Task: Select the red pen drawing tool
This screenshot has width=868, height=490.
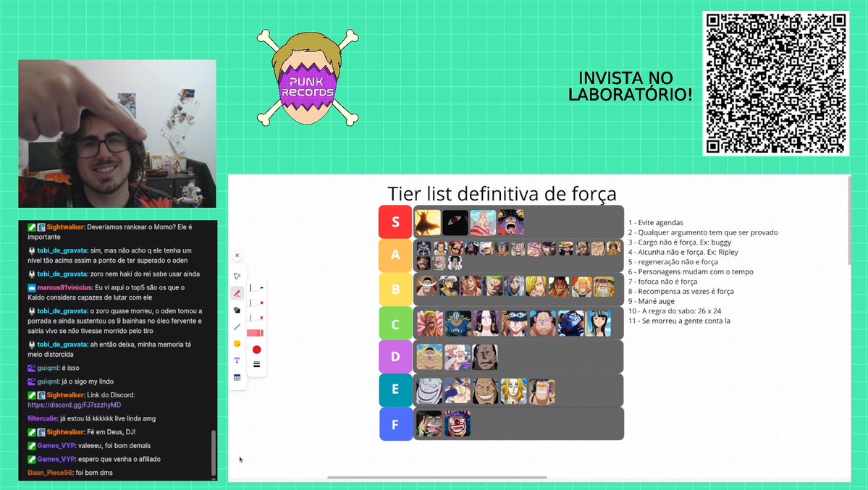Action: 237,293
